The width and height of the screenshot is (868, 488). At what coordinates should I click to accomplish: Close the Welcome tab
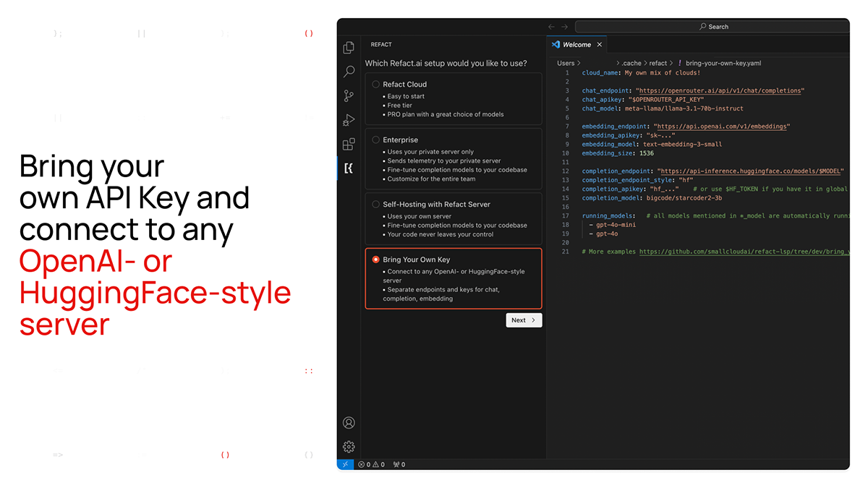point(599,44)
